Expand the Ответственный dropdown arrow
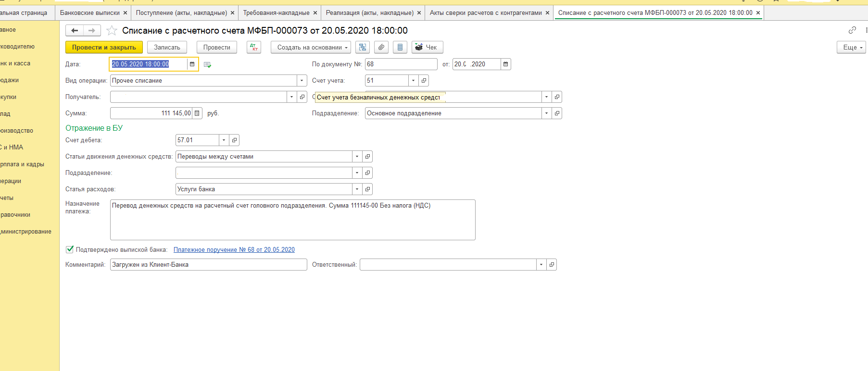 click(541, 264)
